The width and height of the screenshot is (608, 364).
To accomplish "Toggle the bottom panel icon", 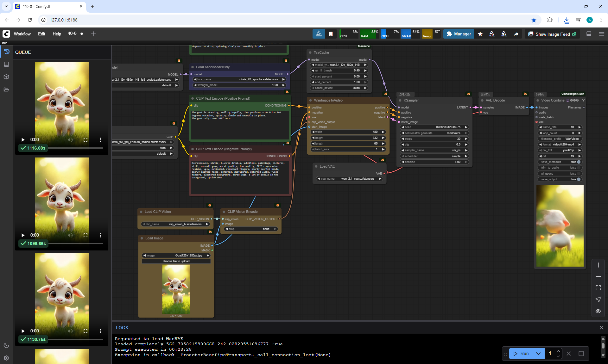I will tap(589, 34).
